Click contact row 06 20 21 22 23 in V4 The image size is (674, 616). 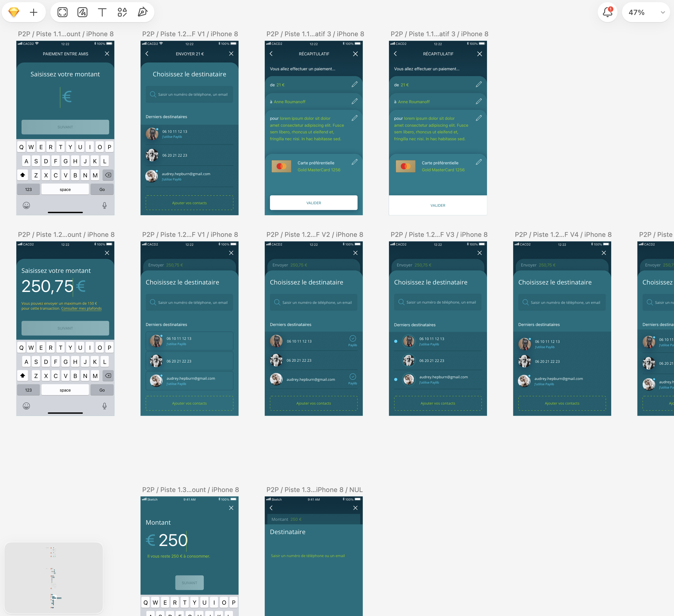point(562,361)
